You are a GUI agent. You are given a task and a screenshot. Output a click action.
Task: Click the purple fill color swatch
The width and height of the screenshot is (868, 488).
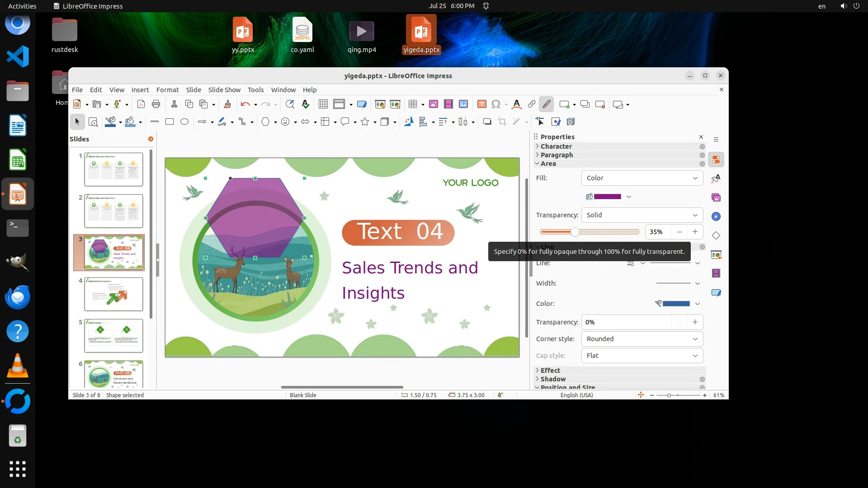pos(607,197)
